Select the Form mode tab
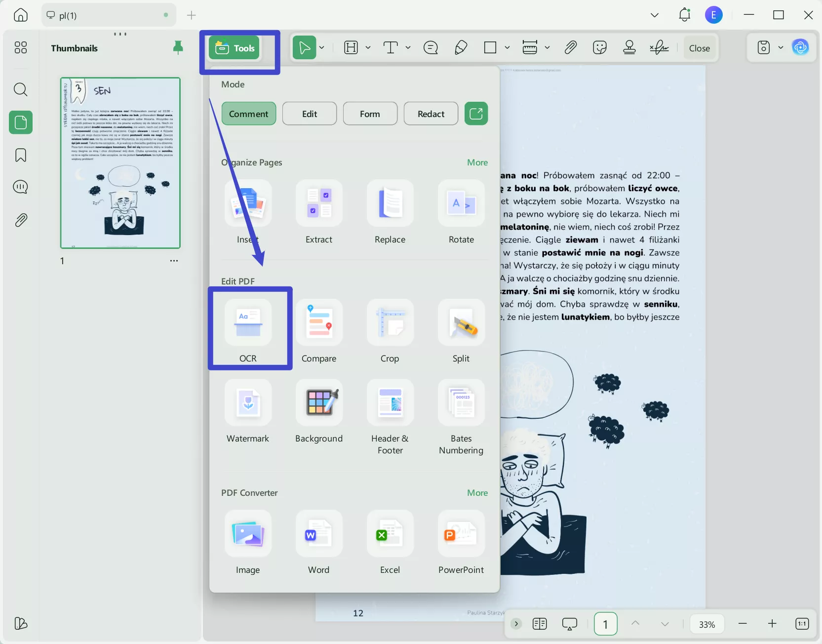The height and width of the screenshot is (644, 822). click(x=370, y=114)
